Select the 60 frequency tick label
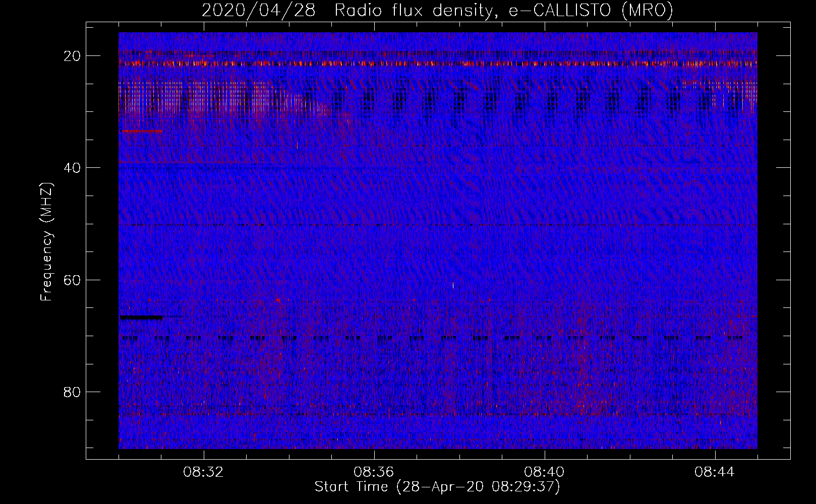 pyautogui.click(x=73, y=280)
